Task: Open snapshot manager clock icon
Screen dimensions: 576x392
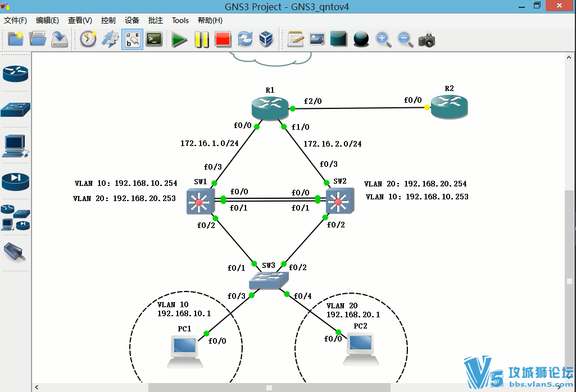Action: [88, 39]
